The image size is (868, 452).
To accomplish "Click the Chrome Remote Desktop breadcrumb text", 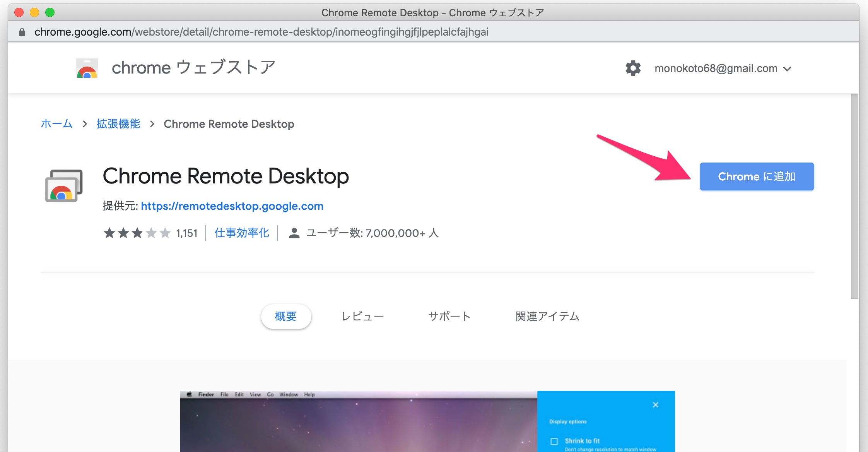I will [229, 124].
